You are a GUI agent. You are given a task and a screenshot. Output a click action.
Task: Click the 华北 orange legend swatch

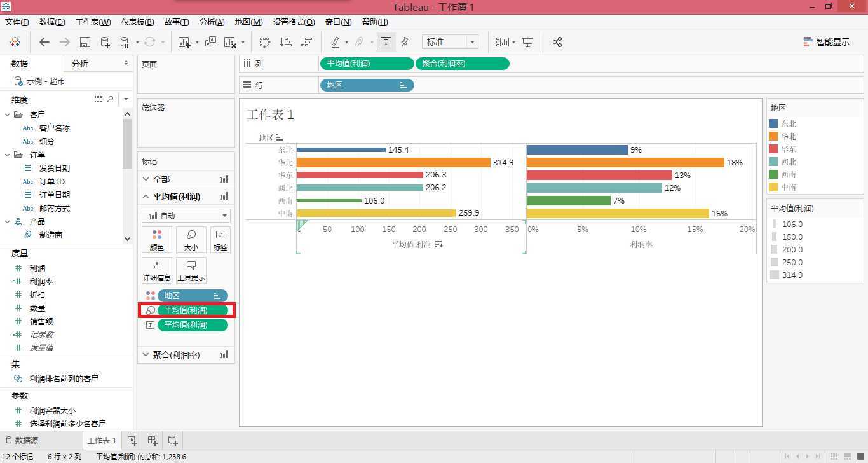tap(773, 136)
